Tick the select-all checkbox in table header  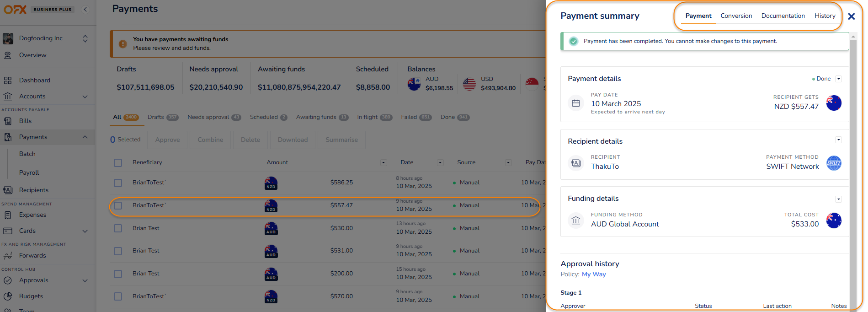tap(118, 163)
